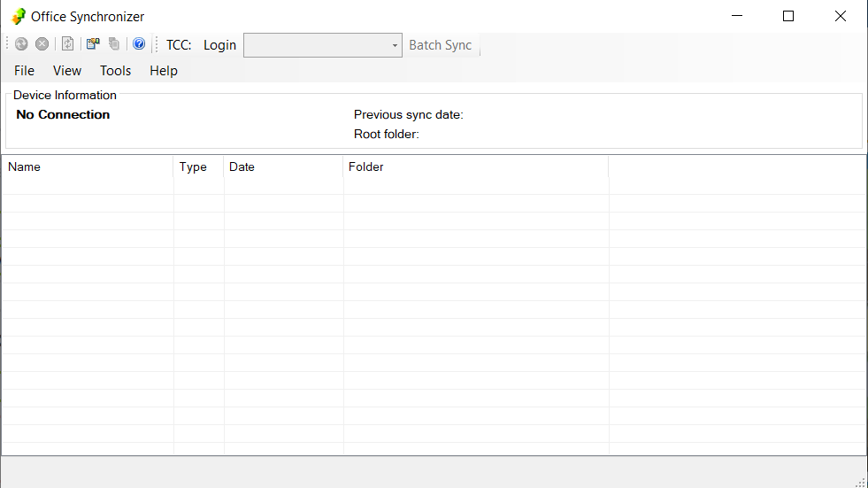Viewport: 868px width, 488px height.
Task: Open the View menu
Action: 67,71
